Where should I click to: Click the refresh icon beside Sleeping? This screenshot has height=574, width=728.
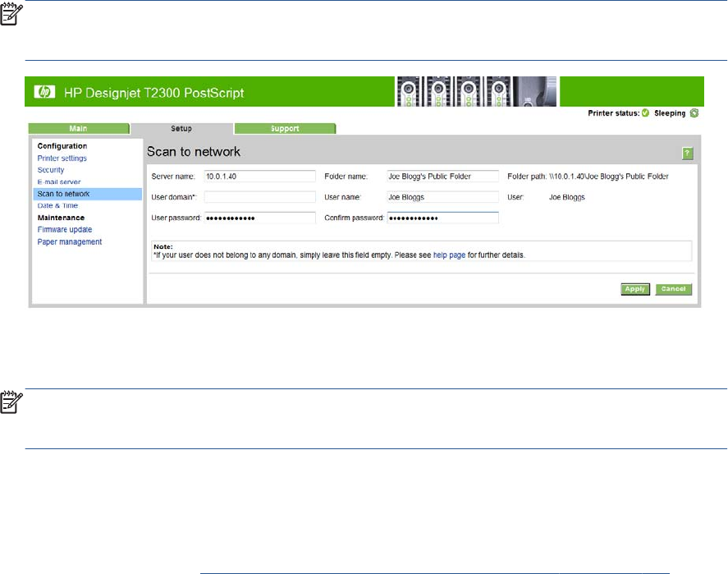(694, 113)
